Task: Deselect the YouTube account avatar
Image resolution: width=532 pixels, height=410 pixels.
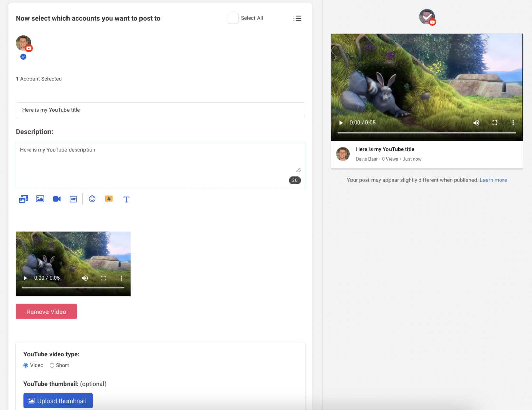Action: pos(23,43)
